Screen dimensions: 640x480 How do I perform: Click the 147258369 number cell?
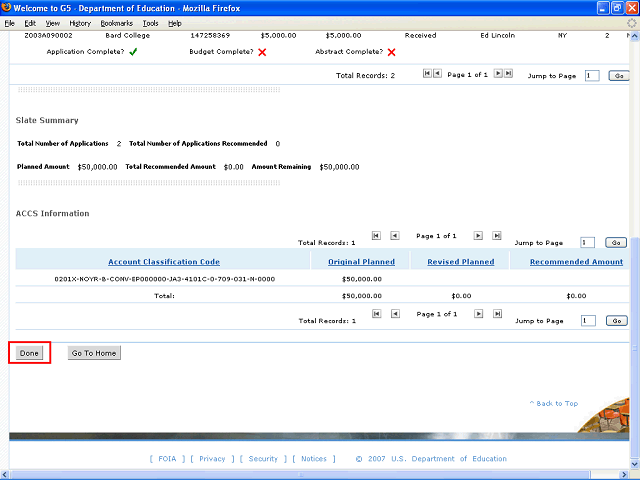pos(210,36)
